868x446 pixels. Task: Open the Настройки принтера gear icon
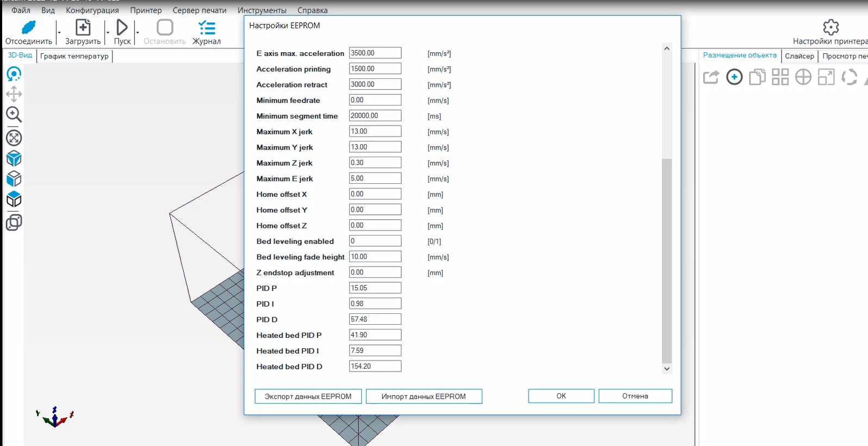(830, 27)
